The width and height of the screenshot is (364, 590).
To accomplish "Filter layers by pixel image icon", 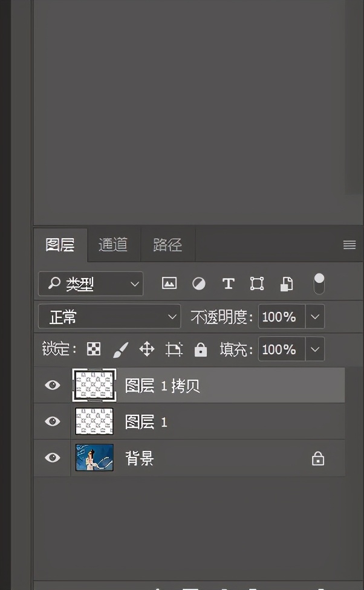I will click(169, 284).
